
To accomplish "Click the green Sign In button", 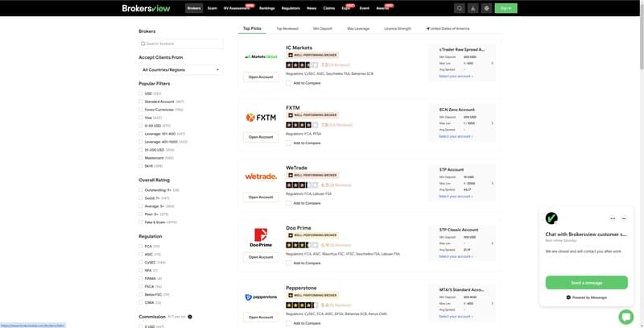I will pos(506,8).
